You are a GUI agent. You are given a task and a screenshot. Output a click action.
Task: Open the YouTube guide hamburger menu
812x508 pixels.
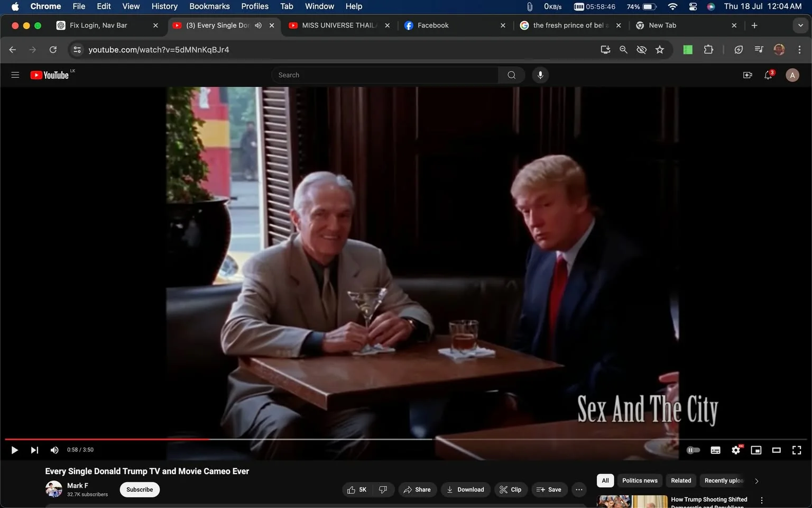[x=15, y=75]
